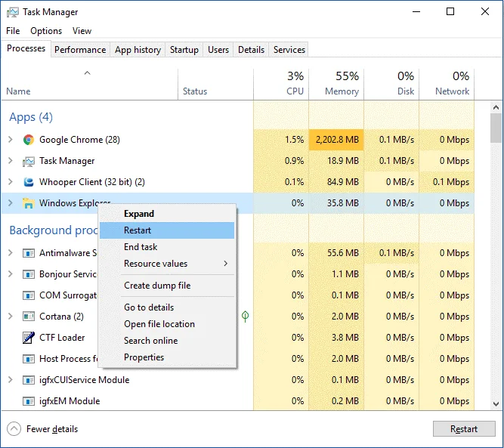Expand the Windows Explorer process row
This screenshot has height=448, width=504.
click(11, 202)
